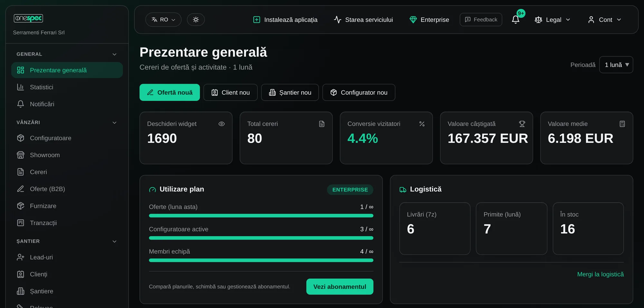The height and width of the screenshot is (308, 644).
Task: Click Configurator nou button
Action: click(359, 93)
